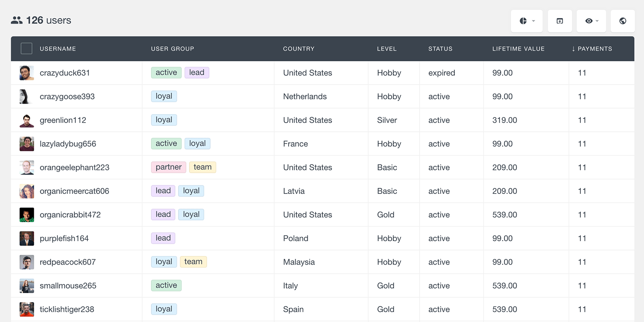Click the 'team' tag for redpeacock607
Viewport: 644px width, 322px height.
point(193,261)
